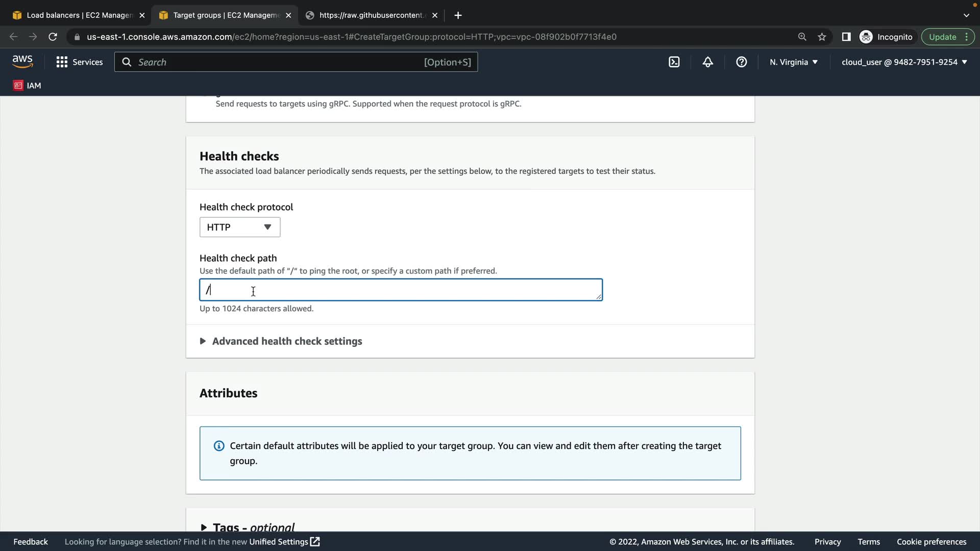Click into the Health check path field
This screenshot has height=551, width=980.
click(401, 290)
